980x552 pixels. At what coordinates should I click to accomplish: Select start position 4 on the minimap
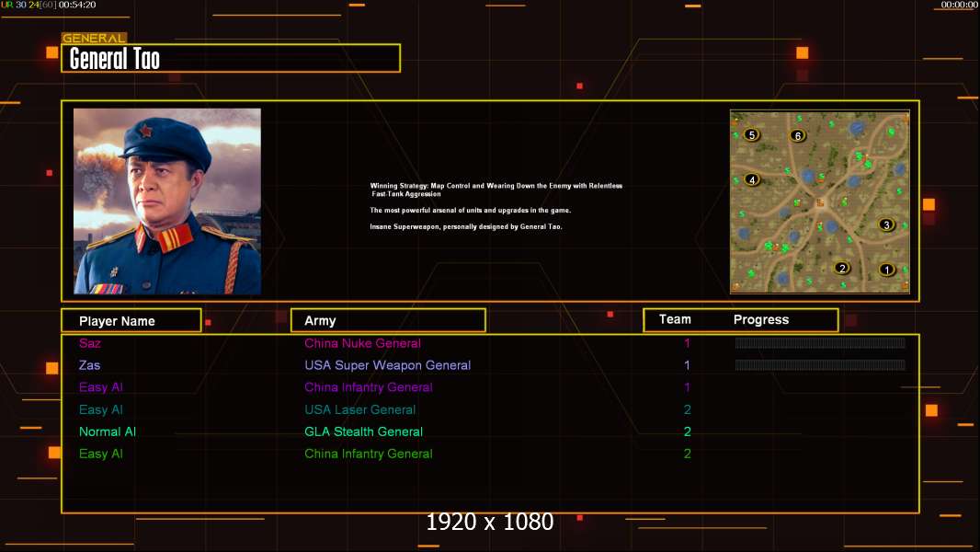(752, 179)
